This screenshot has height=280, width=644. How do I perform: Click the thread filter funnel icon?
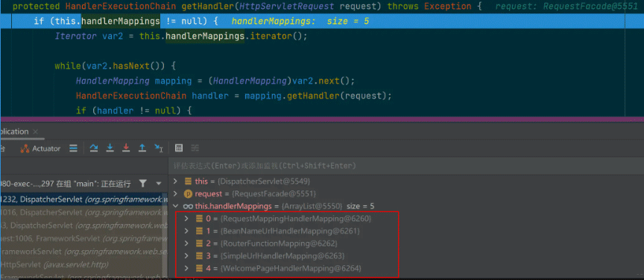tap(142, 183)
